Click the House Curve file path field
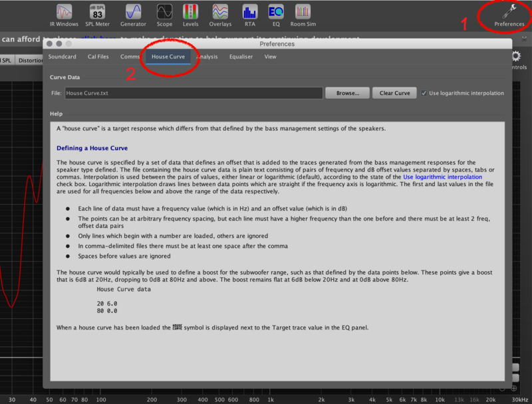 coord(193,93)
